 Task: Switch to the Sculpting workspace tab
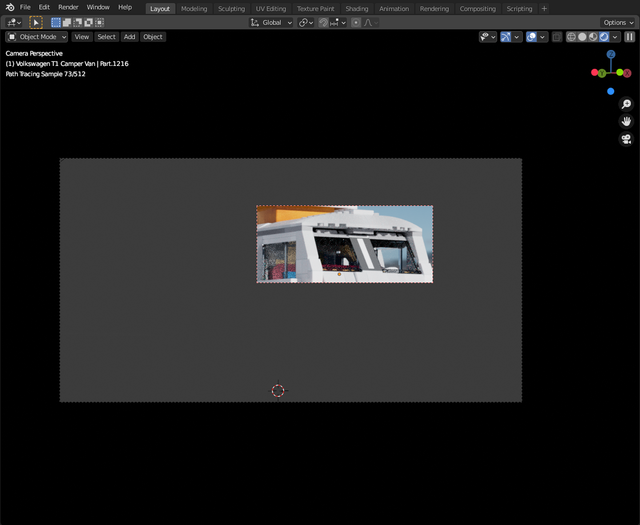click(x=231, y=9)
